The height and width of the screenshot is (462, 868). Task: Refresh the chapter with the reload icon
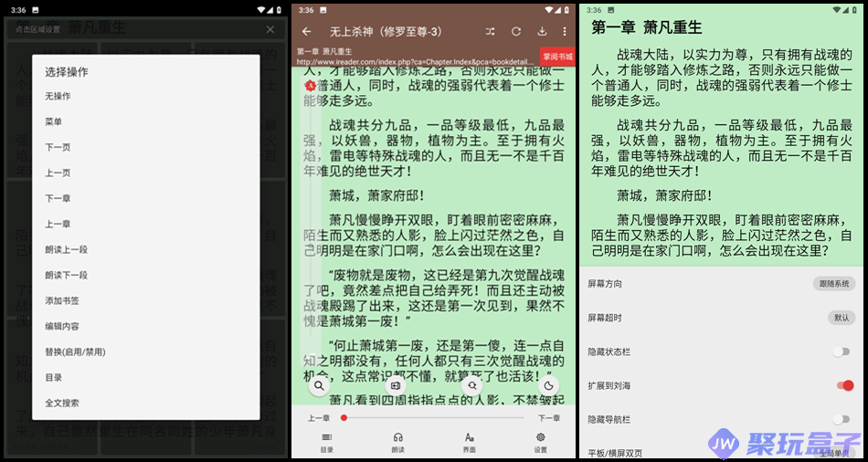click(x=516, y=32)
